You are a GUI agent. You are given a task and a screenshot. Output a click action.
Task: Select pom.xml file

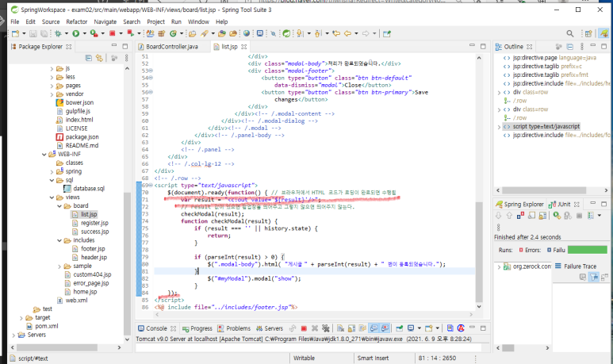(42, 326)
